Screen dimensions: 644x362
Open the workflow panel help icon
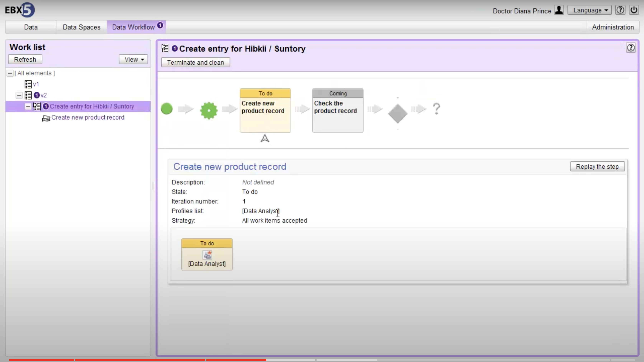(631, 48)
